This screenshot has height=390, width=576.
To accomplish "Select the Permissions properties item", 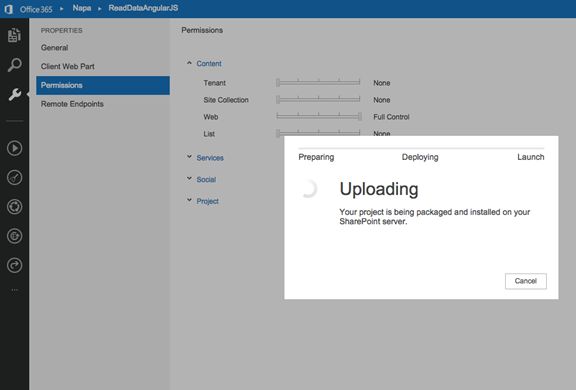I will click(103, 85).
